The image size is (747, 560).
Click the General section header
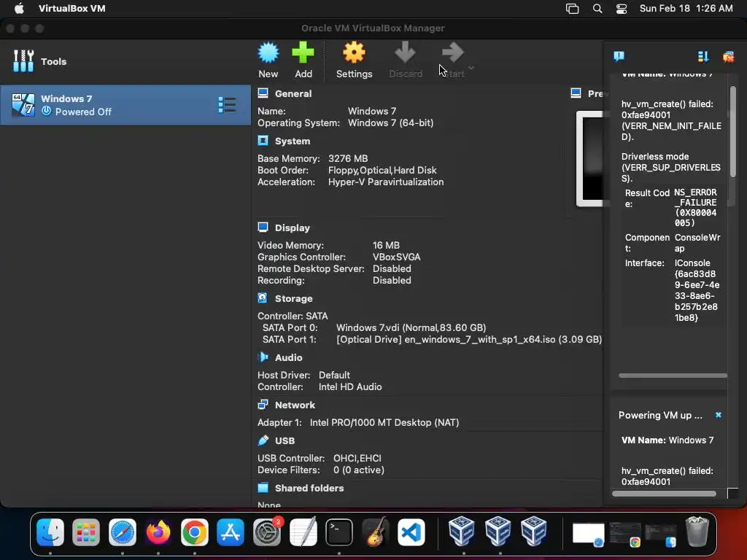[x=293, y=94]
